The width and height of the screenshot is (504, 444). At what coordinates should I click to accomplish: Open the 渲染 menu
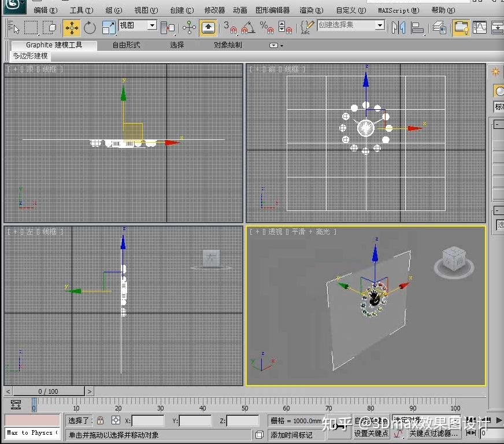(x=311, y=10)
